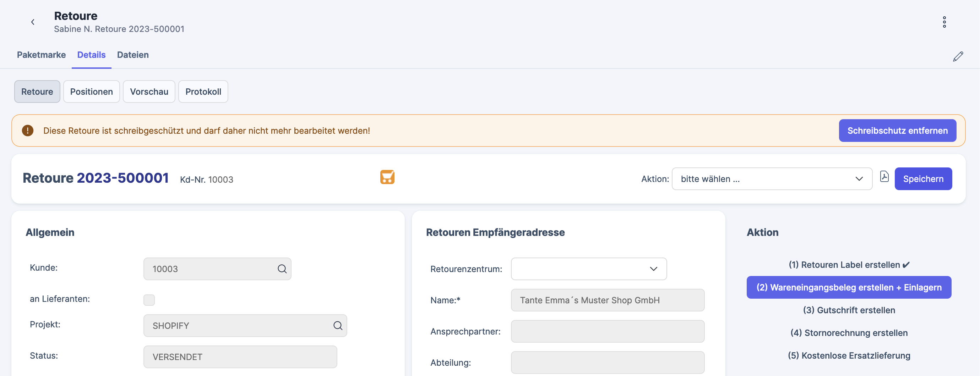This screenshot has height=376, width=980.
Task: Click the orange shopping cart icon
Action: 387,178
